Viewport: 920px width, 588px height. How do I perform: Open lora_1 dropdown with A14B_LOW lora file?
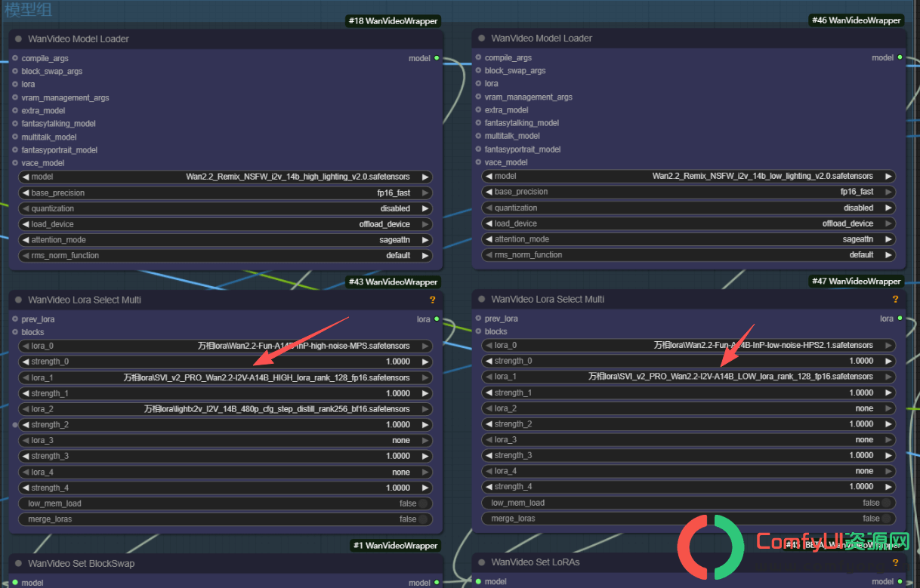[689, 377]
